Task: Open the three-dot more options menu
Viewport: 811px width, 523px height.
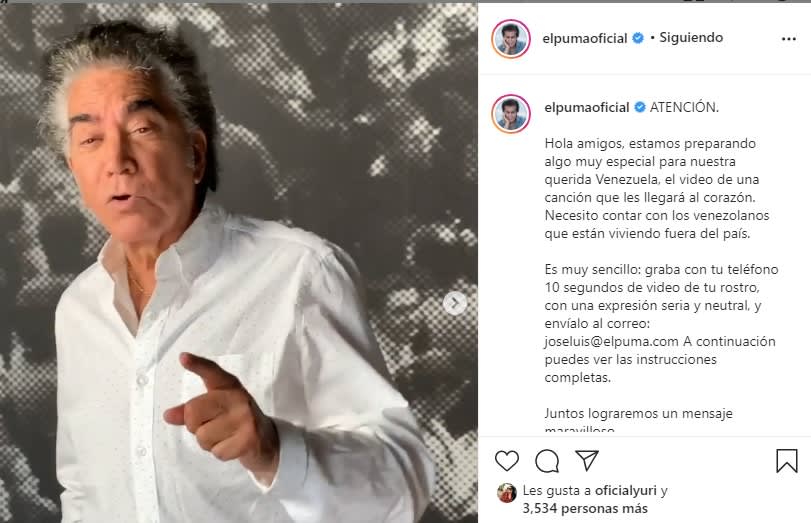Action: pyautogui.click(x=789, y=39)
